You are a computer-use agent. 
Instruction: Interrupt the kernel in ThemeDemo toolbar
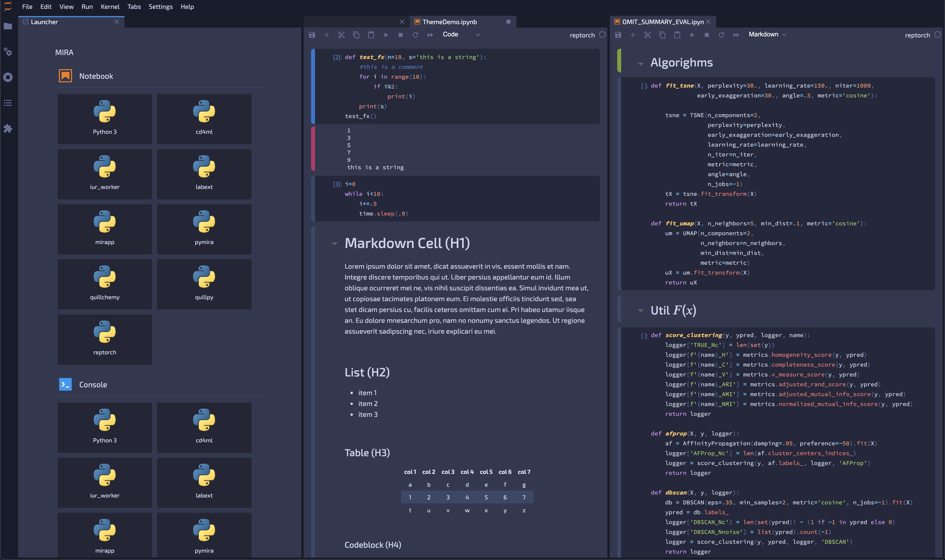[400, 35]
